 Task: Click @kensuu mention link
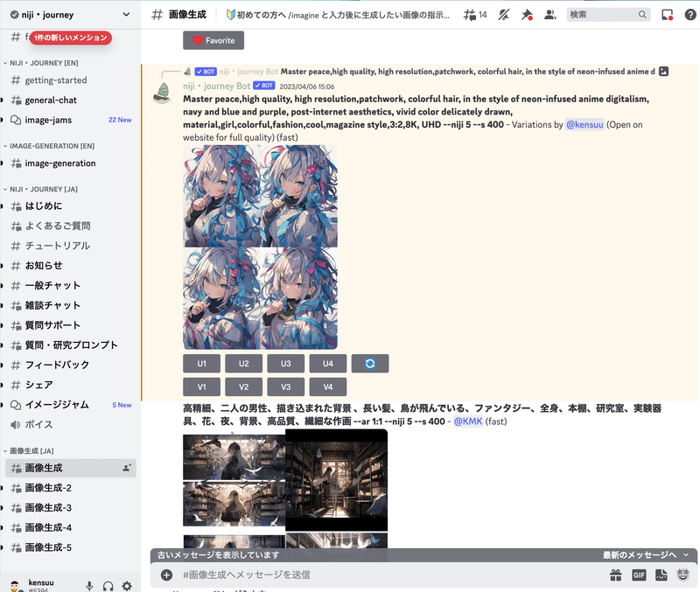[x=584, y=124]
